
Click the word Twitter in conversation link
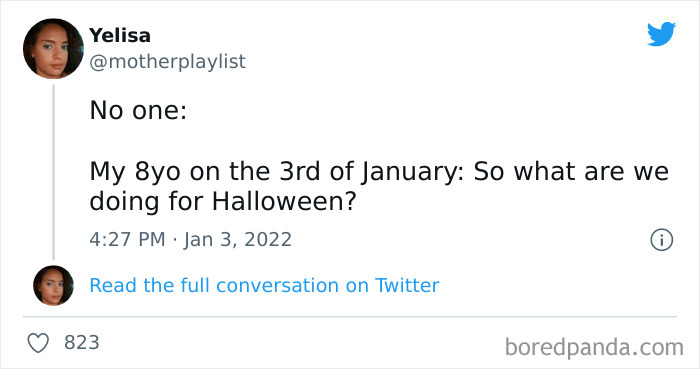coord(407,286)
